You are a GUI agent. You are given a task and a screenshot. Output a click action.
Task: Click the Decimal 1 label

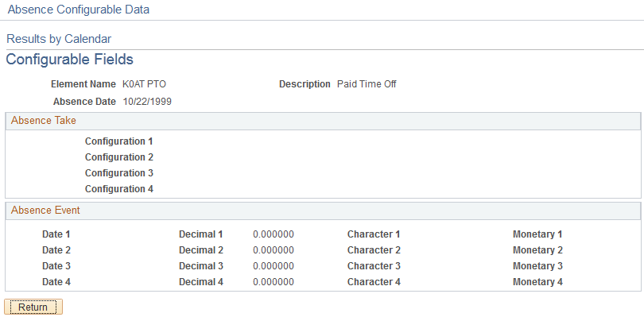click(201, 234)
